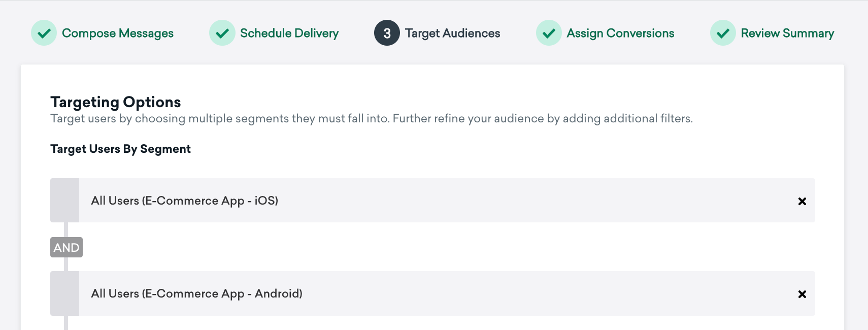Click the step 3 number circle

coord(387,33)
